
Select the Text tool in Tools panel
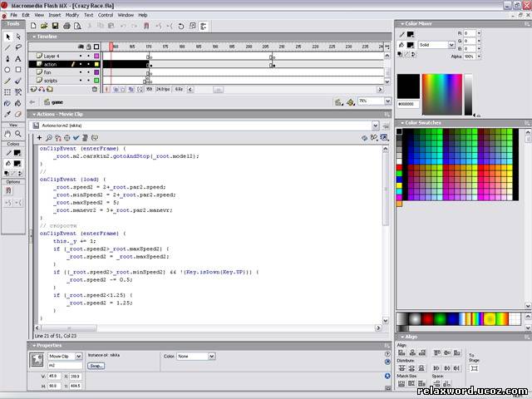pos(18,59)
